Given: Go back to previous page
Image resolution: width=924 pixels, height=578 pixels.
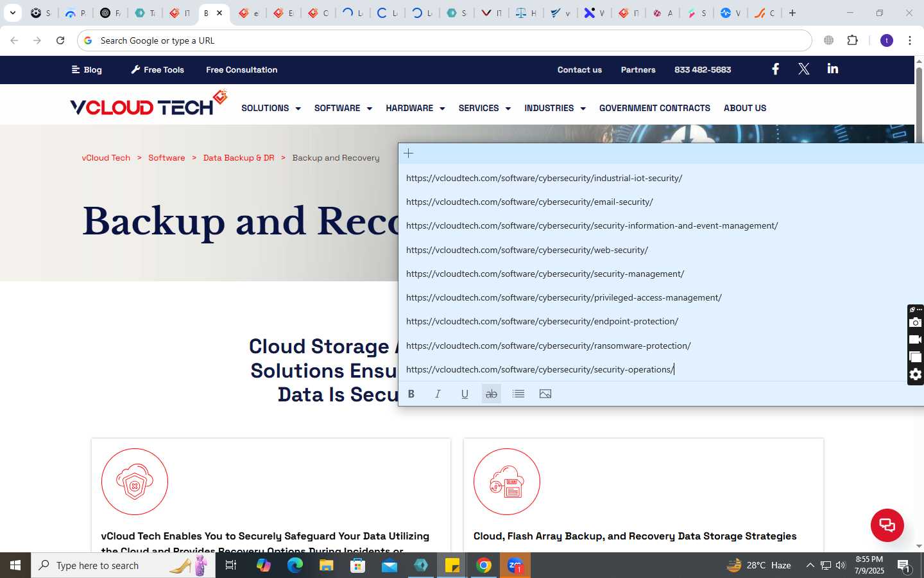Looking at the screenshot, I should point(14,40).
